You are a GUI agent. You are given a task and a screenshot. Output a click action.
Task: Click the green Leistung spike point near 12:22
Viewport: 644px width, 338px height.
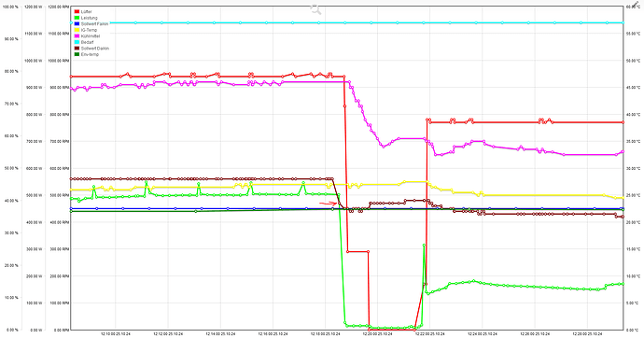coord(424,246)
